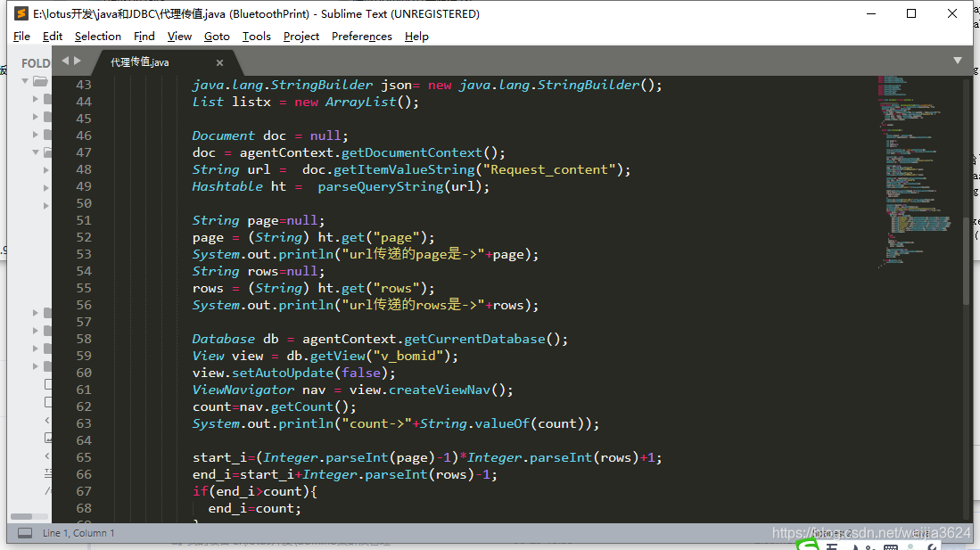
Task: Click the Java syntax selector in status bar
Action: [920, 533]
